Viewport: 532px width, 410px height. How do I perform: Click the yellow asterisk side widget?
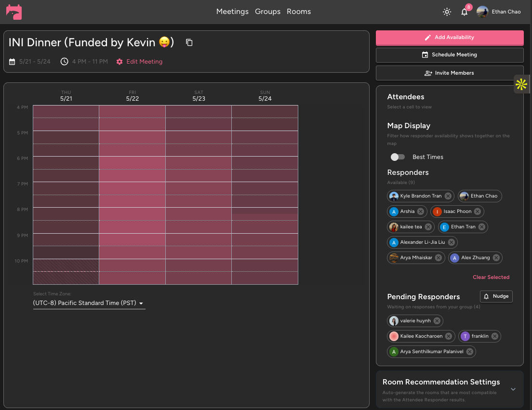click(521, 84)
